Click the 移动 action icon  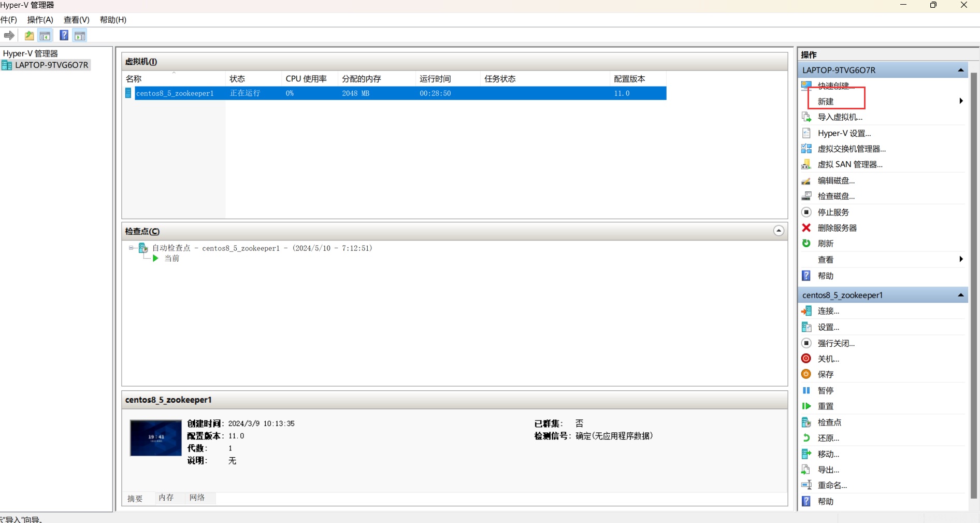[x=806, y=454]
